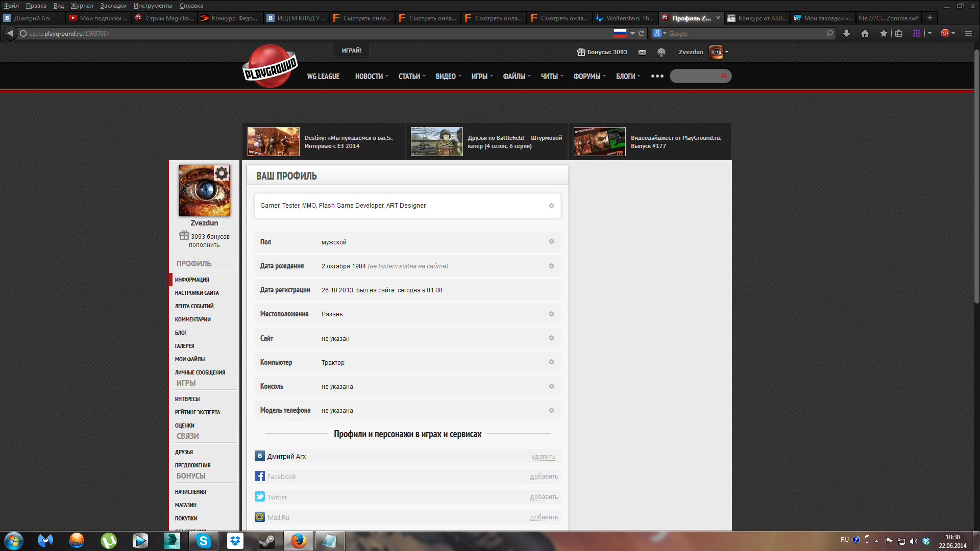Open the Zvezdun user menu arrow
Screen dimensions: 980x551
(727, 52)
